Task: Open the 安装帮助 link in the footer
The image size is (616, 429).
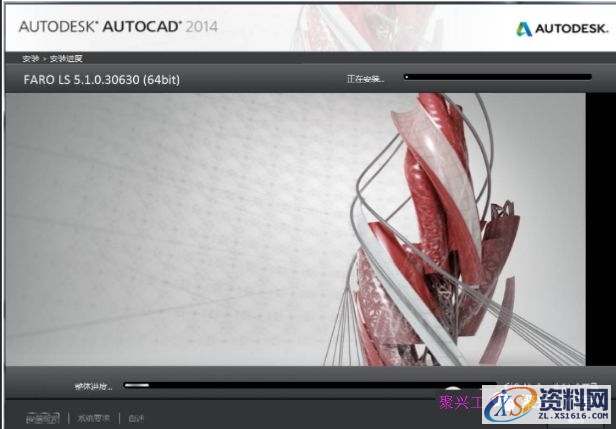Action: (43, 418)
